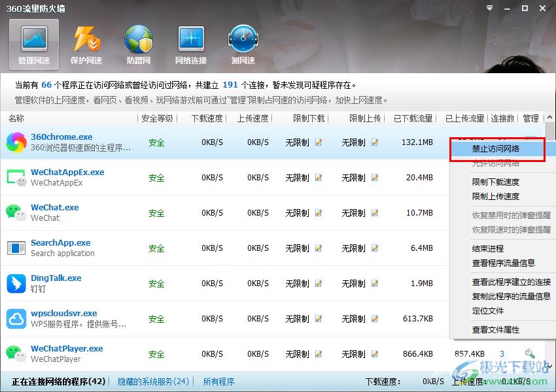Open the 网络连接 view

click(191, 46)
